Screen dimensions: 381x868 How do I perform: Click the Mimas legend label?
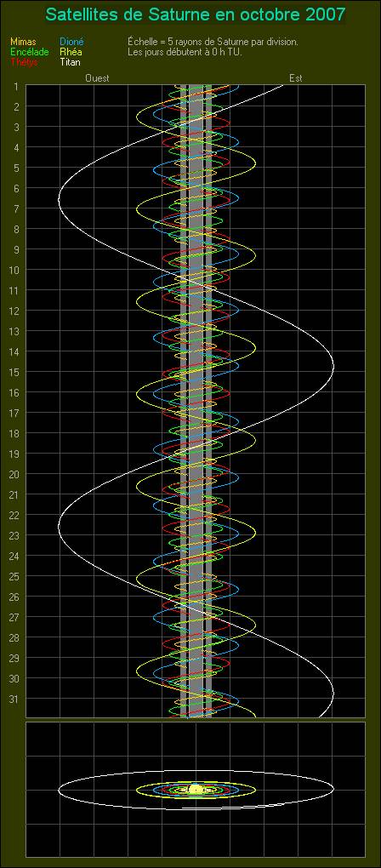[x=23, y=42]
